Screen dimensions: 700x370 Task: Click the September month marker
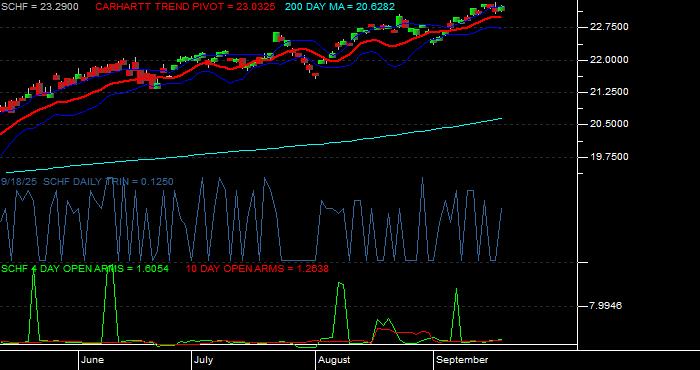pos(462,360)
